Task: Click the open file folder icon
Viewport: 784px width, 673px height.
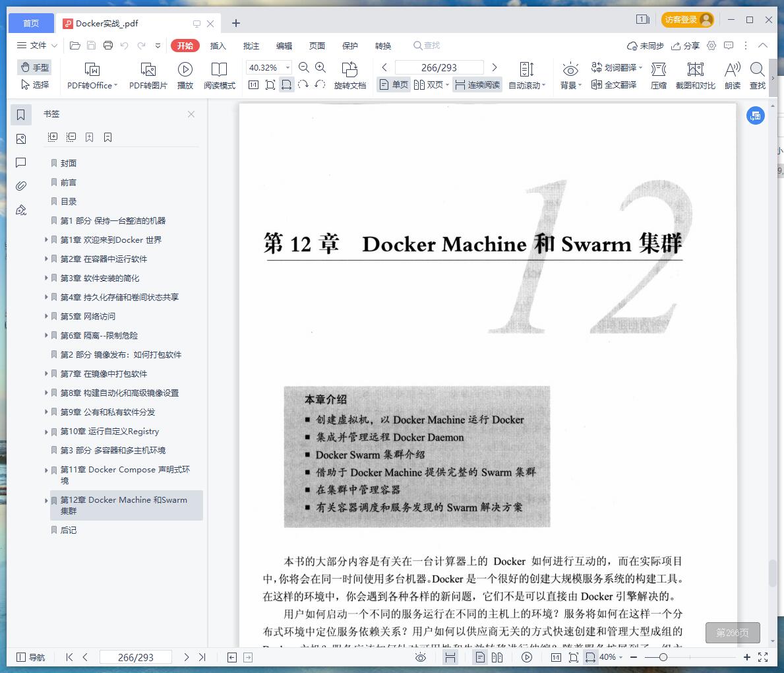Action: coord(75,46)
